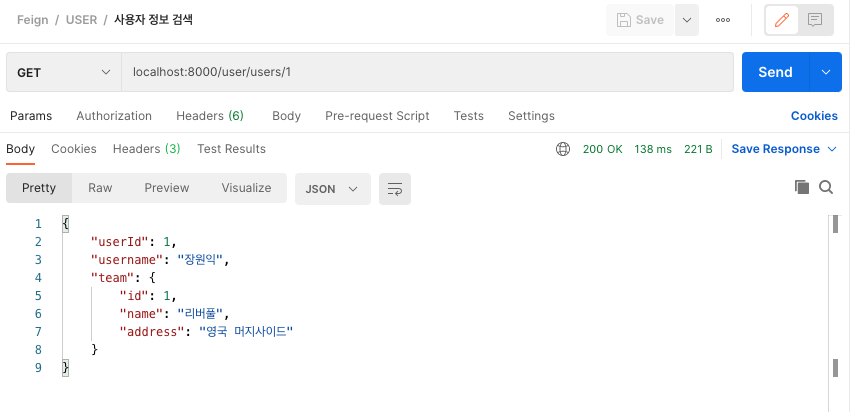This screenshot has height=412, width=852.
Task: Expand the Send button dropdown arrow
Action: tap(826, 72)
